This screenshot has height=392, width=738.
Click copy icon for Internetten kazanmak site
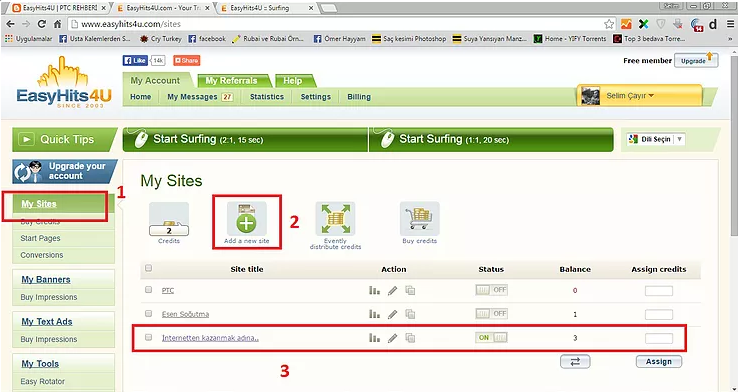point(410,338)
